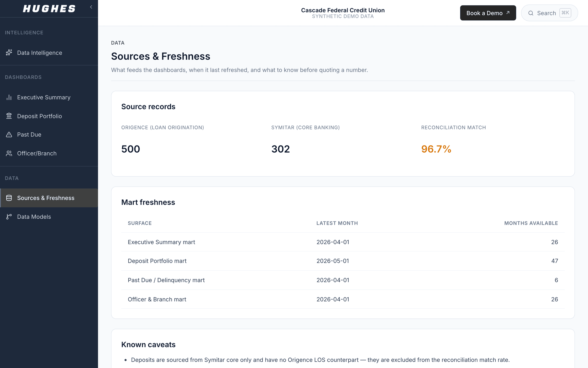The width and height of the screenshot is (588, 368).
Task: Click the HUGHES logo
Action: [x=49, y=9]
